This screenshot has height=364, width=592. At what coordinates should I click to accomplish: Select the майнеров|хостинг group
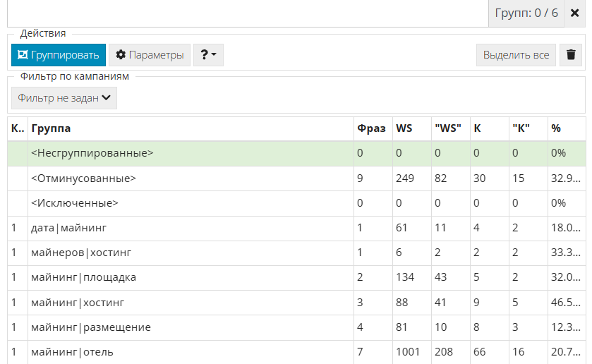coord(81,253)
